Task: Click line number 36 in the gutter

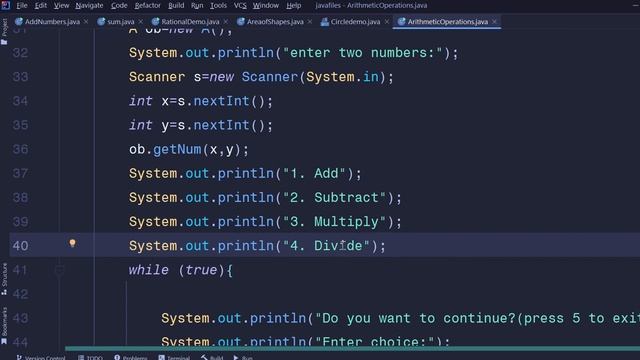Action: 20,149
